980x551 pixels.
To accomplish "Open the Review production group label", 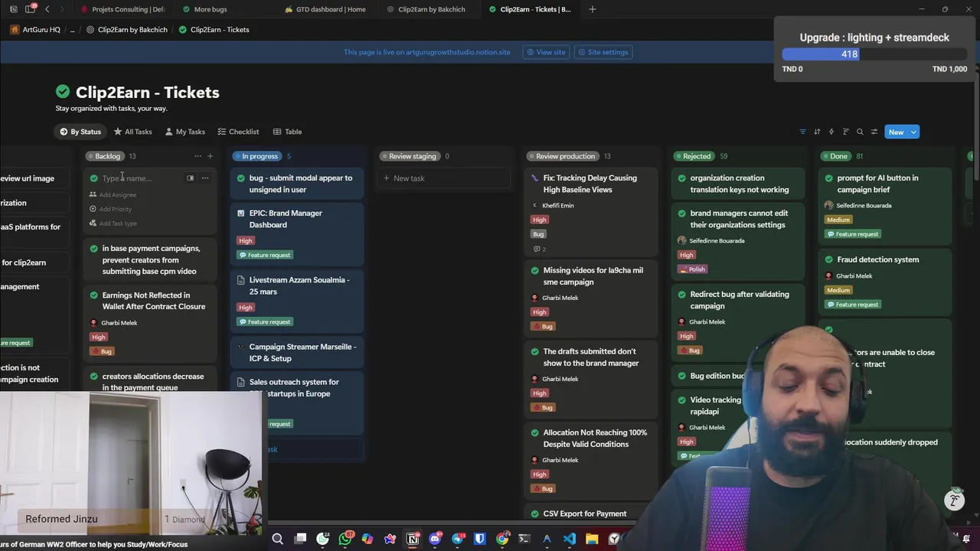I will tap(561, 156).
